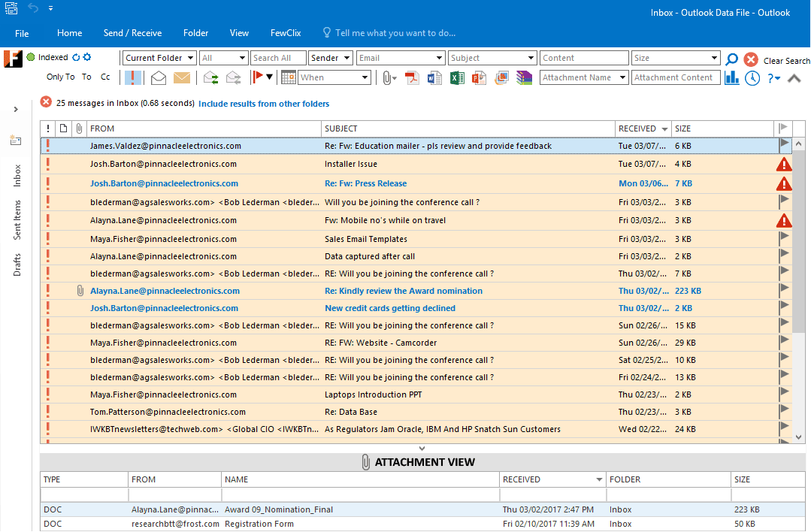Select the FewClix ribbon tab
The width and height of the screenshot is (811, 532).
286,33
